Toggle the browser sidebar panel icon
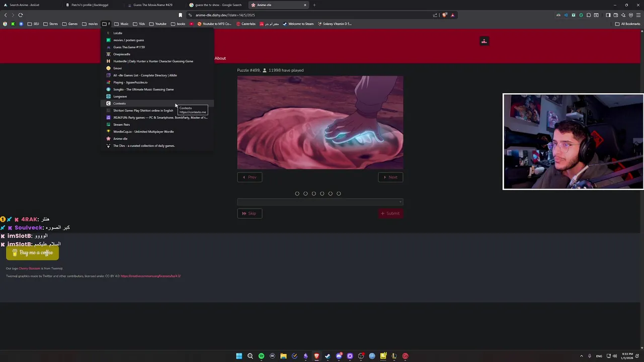 point(608,15)
